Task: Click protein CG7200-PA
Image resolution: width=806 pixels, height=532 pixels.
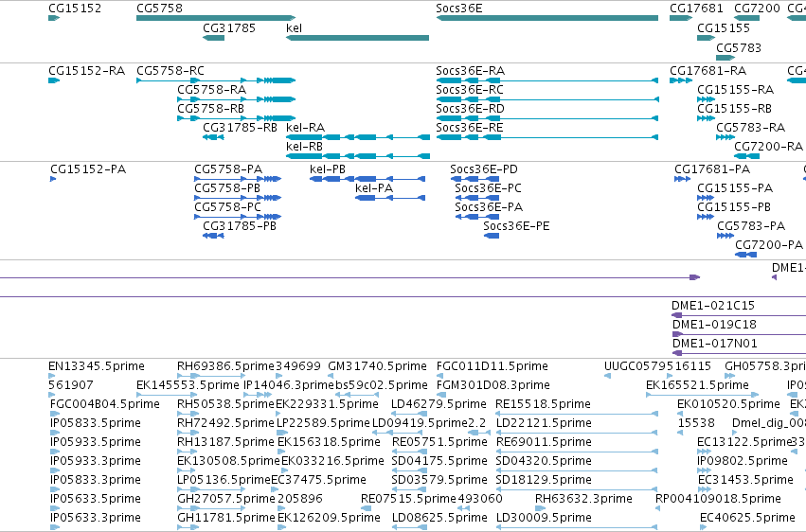Action: pyautogui.click(x=746, y=255)
